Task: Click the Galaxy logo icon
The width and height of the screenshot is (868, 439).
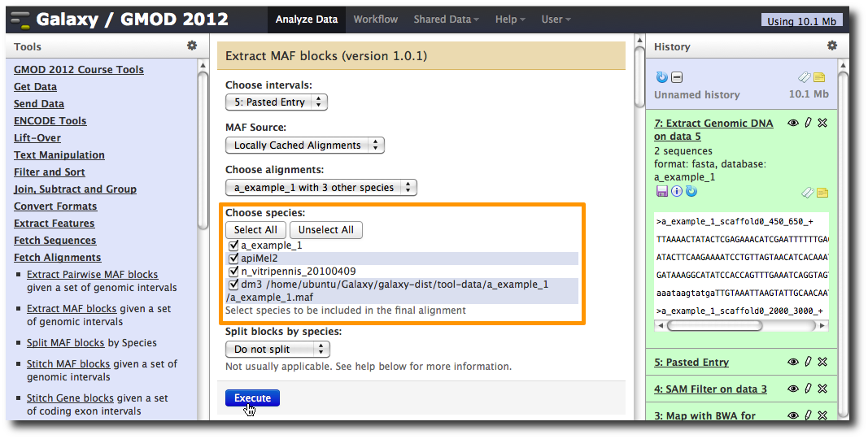Action: coord(20,20)
